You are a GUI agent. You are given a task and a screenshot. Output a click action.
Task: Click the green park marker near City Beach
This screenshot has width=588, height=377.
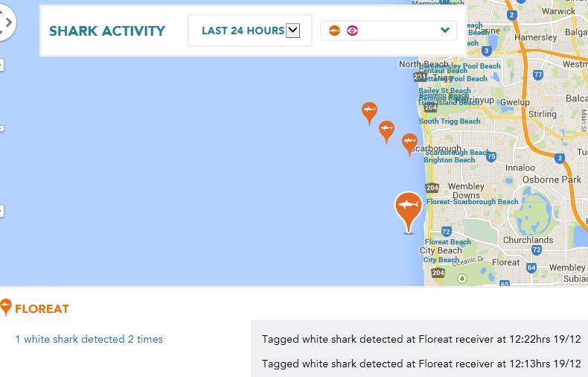click(461, 278)
